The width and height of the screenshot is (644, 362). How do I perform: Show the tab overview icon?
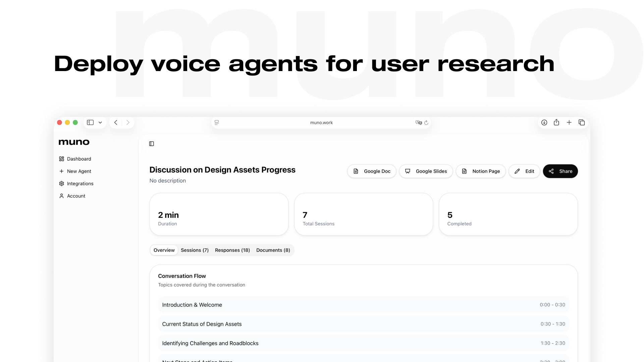pyautogui.click(x=582, y=123)
